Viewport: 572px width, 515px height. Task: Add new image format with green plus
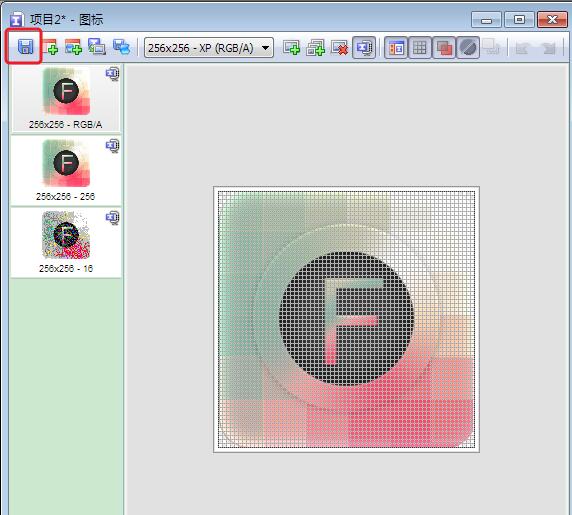[x=291, y=47]
